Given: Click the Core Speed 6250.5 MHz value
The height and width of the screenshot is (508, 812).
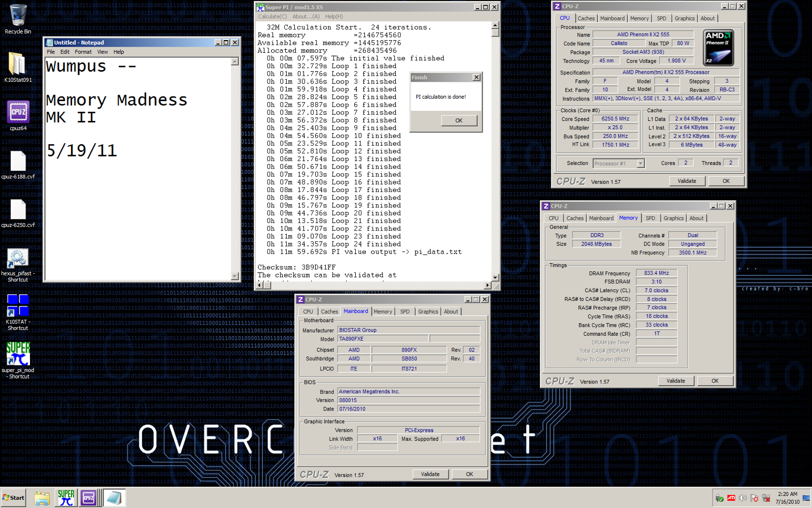Looking at the screenshot, I should point(615,119).
